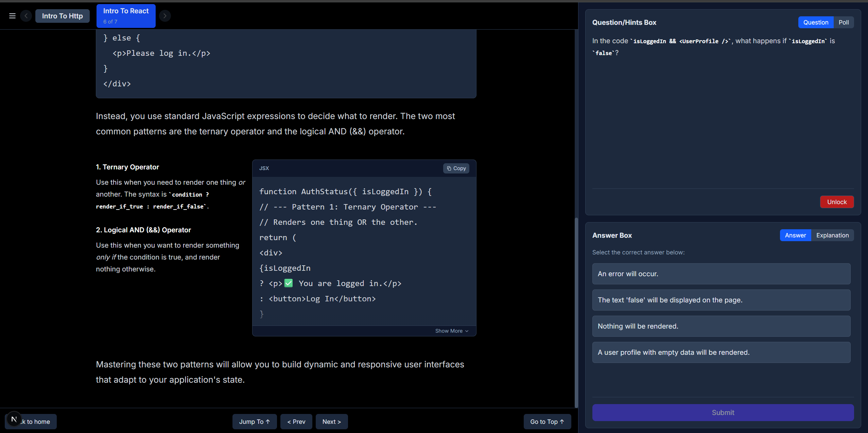Open the Explanation tab in Answer Box

click(x=832, y=235)
